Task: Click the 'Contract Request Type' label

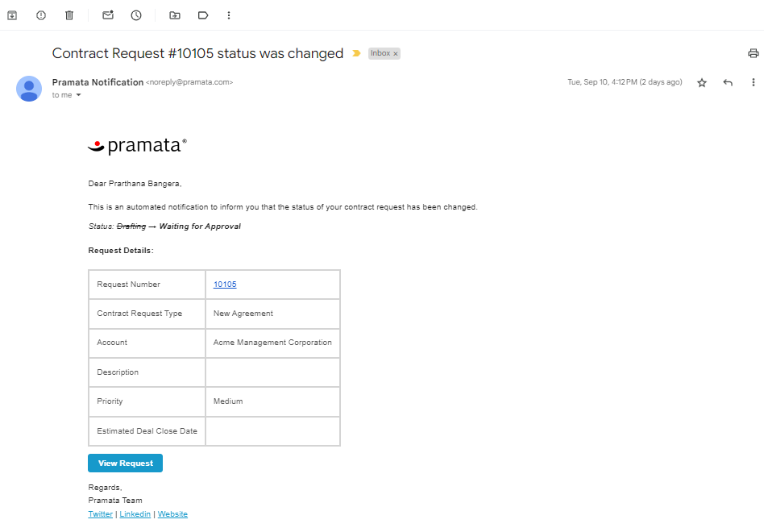Action: 139,314
